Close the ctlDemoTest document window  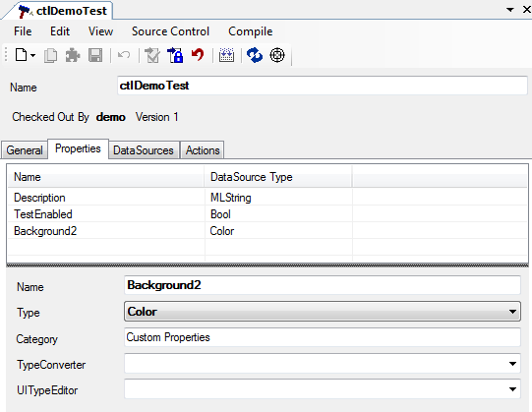pos(526,10)
